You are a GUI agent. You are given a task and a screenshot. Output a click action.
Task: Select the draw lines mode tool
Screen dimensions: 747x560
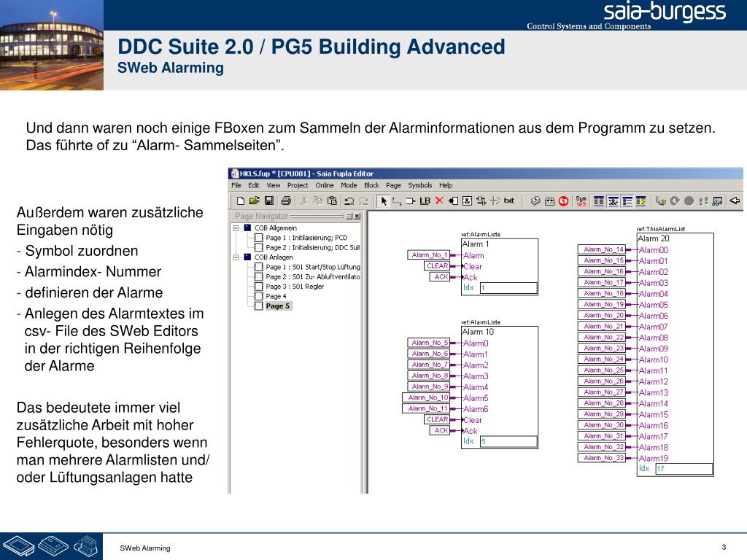coord(396,201)
